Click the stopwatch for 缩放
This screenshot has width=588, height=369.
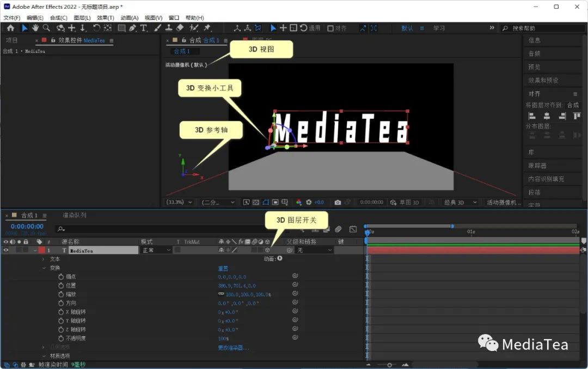point(61,294)
